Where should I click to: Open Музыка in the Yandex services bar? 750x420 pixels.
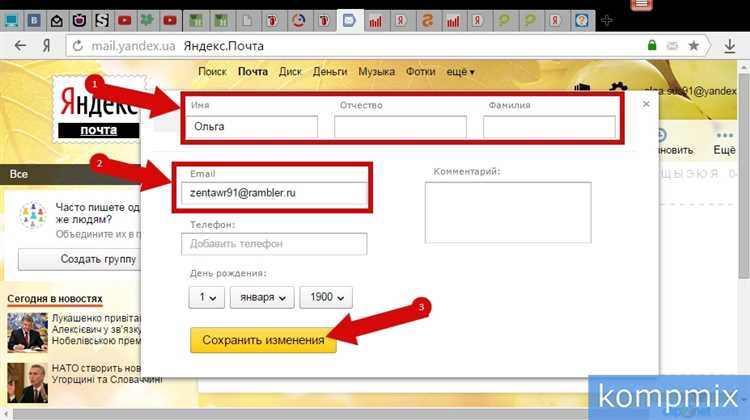376,72
